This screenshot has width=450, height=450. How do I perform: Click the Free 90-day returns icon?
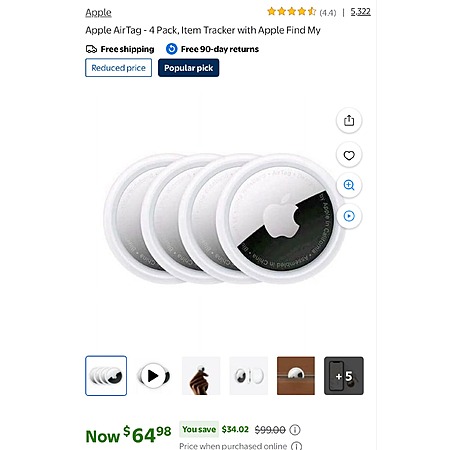point(171,49)
